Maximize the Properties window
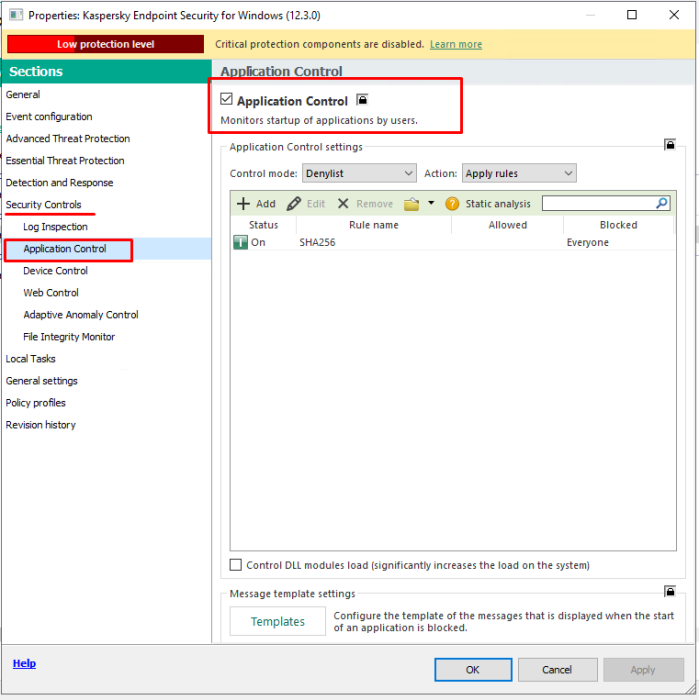 point(632,15)
